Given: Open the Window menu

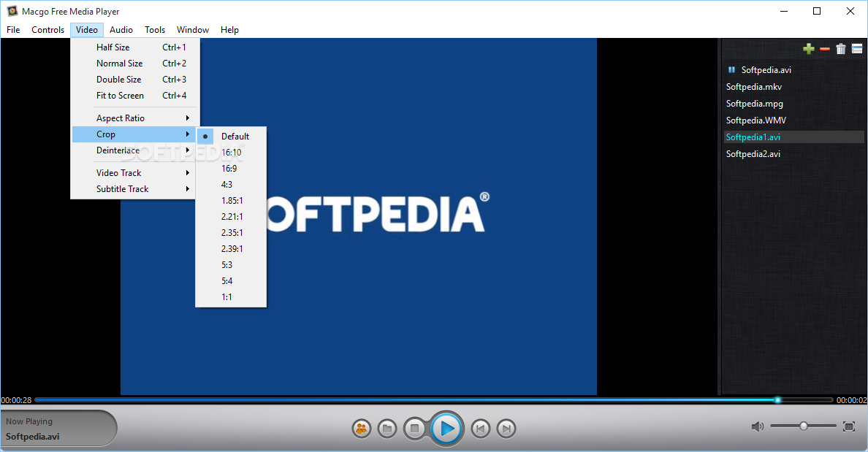Looking at the screenshot, I should [x=193, y=30].
